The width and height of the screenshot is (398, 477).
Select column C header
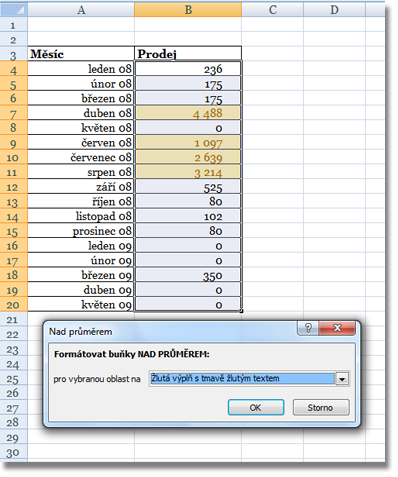click(272, 10)
